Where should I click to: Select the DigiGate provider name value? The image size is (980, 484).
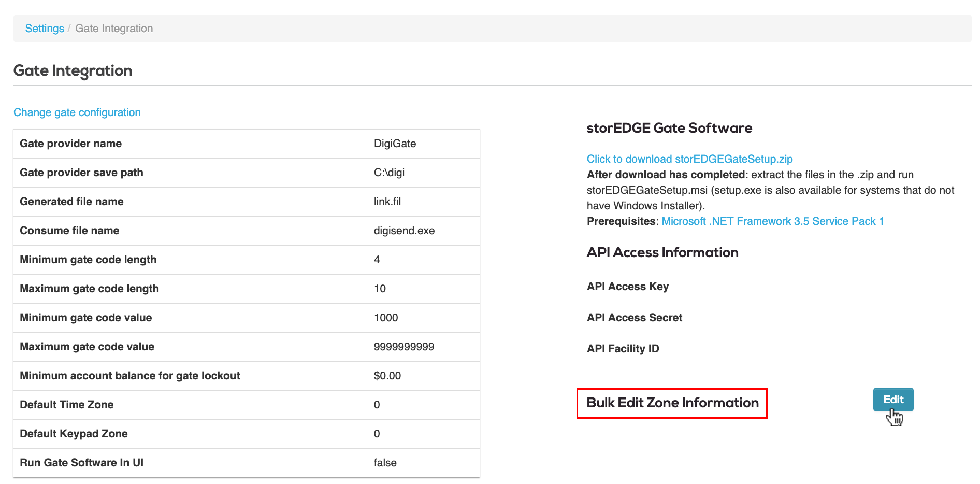click(x=394, y=144)
